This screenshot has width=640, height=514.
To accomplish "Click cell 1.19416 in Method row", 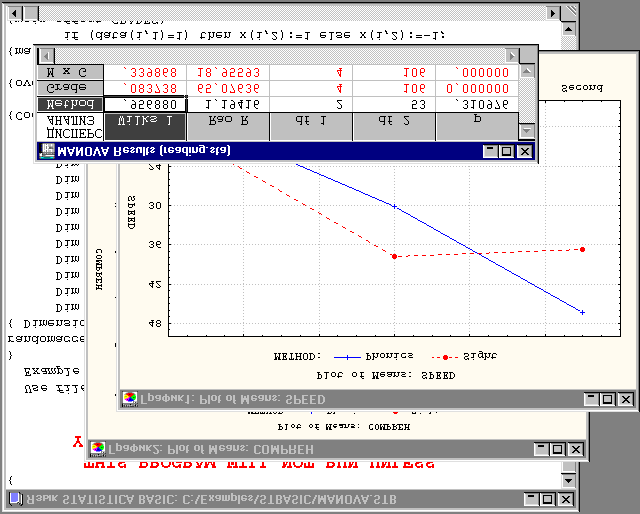I will point(228,105).
